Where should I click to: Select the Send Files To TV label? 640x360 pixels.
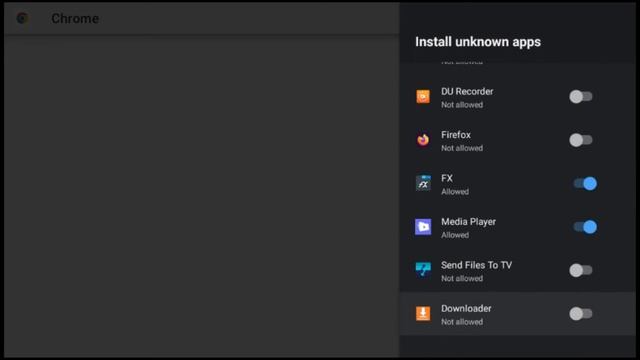click(x=476, y=265)
